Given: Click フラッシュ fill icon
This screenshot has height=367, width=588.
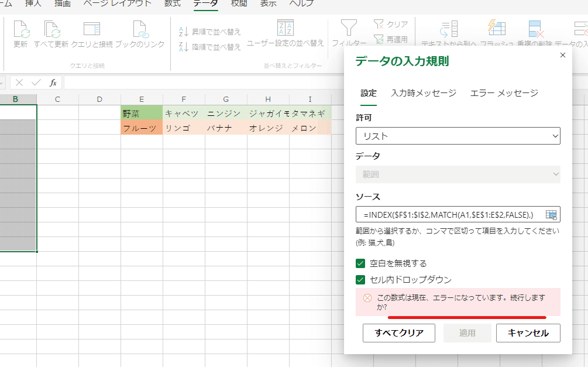Looking at the screenshot, I should pyautogui.click(x=497, y=29).
